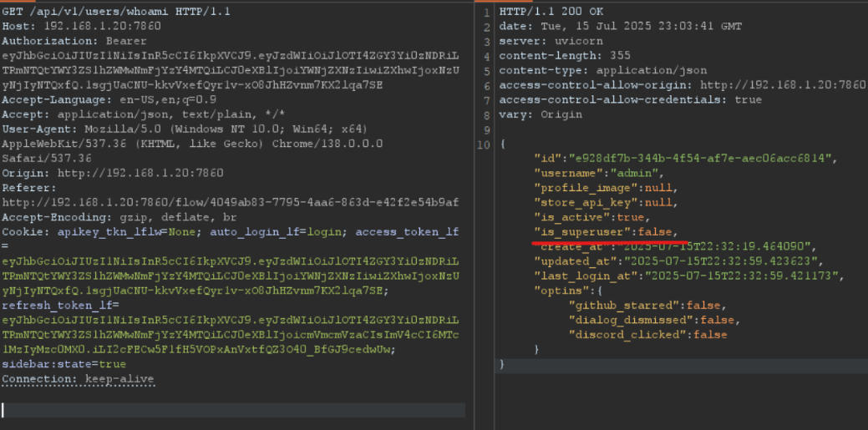Click the Referer flow URL
Image resolution: width=868 pixels, height=430 pixels.
coord(230,202)
